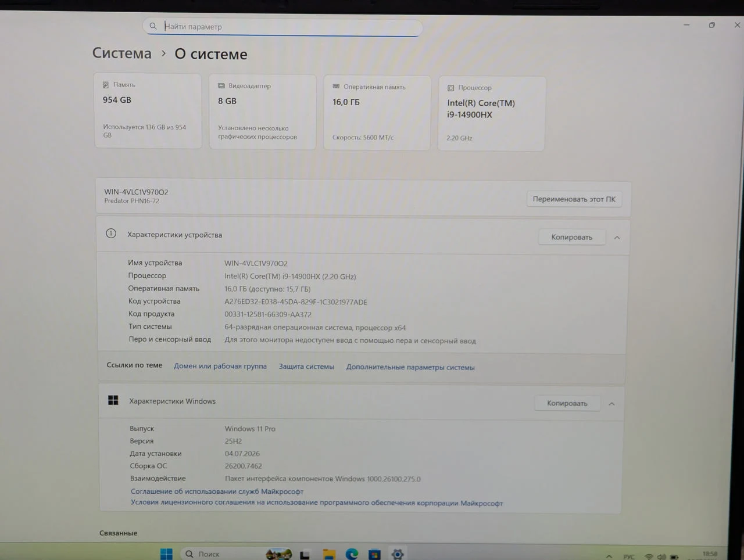Click the Видеоадаптер card
744x560 pixels.
tap(263, 112)
